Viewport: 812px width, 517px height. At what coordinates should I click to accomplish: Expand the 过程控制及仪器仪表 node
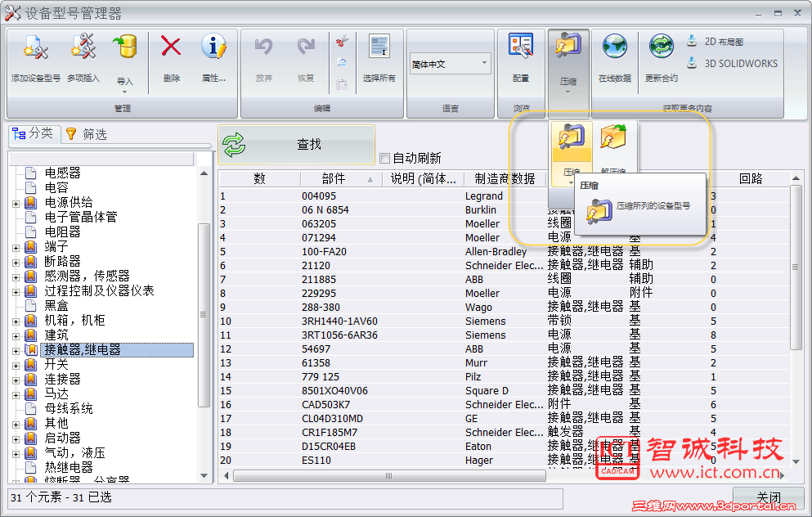tap(16, 292)
